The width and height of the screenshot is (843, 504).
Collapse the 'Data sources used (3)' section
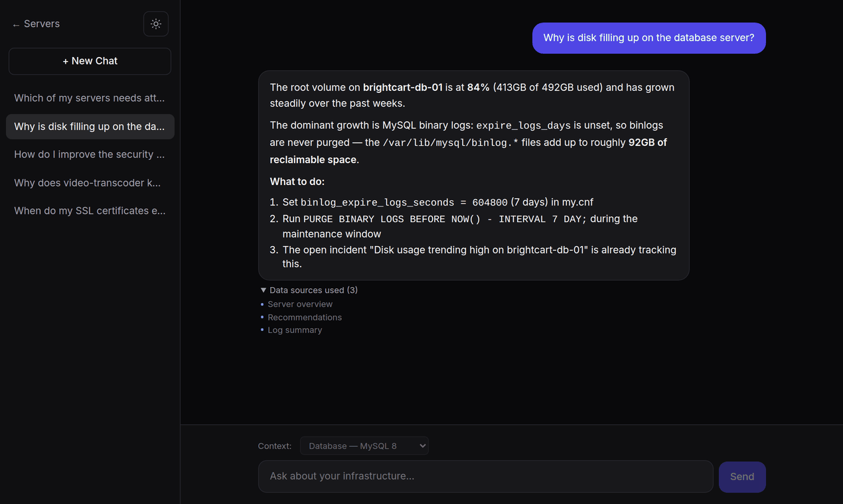(x=309, y=290)
